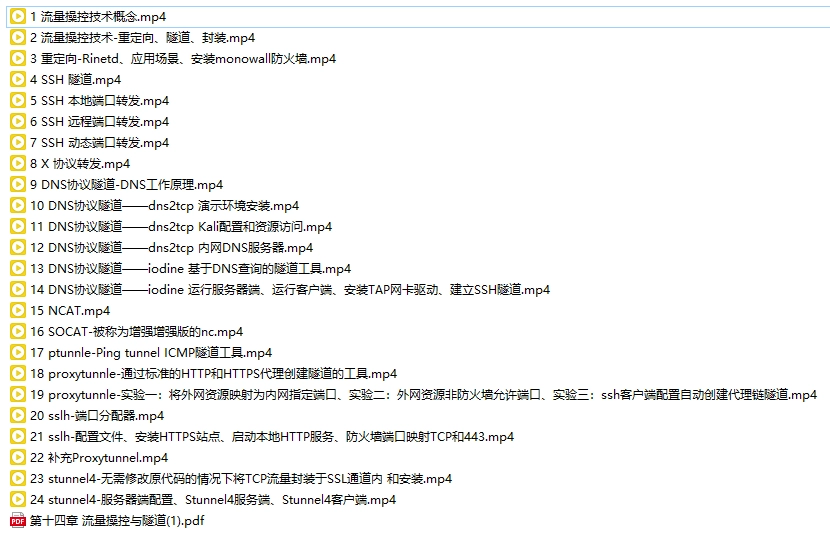Select file name 16 SOCAT-被称为增强增强版的nc.mp4

(x=137, y=332)
